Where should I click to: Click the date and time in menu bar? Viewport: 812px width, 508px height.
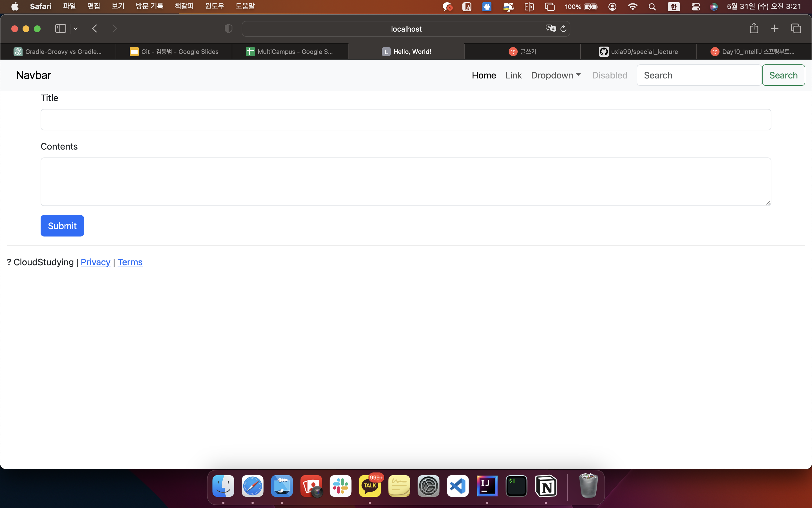coord(764,6)
